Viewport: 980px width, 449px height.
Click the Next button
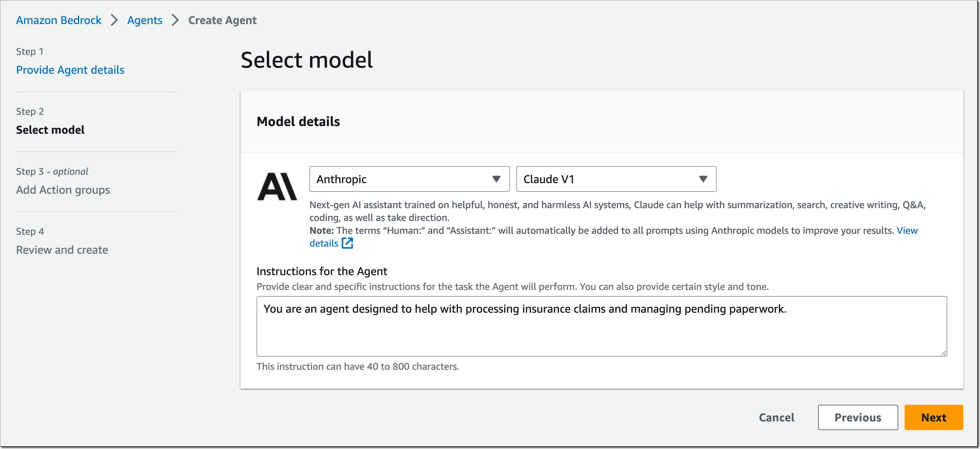point(934,417)
